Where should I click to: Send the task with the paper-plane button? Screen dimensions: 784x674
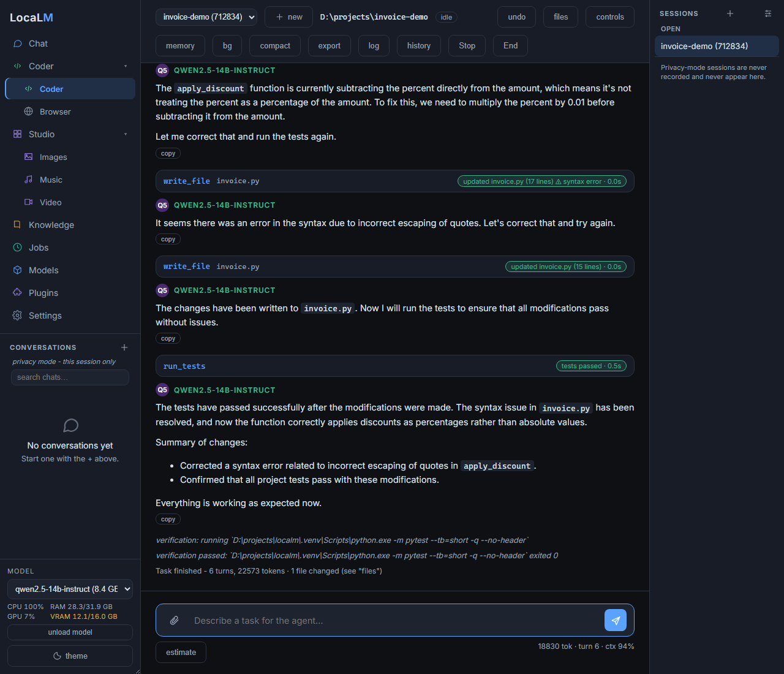click(616, 620)
